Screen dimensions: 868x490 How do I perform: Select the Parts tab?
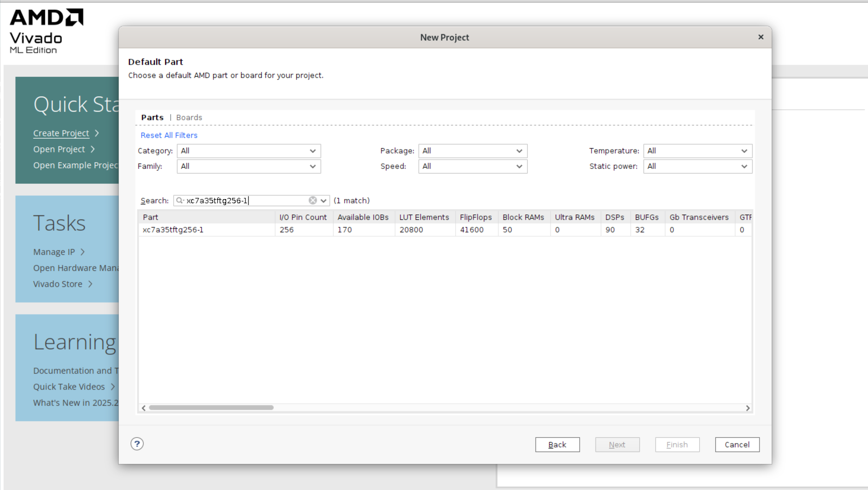[152, 118]
